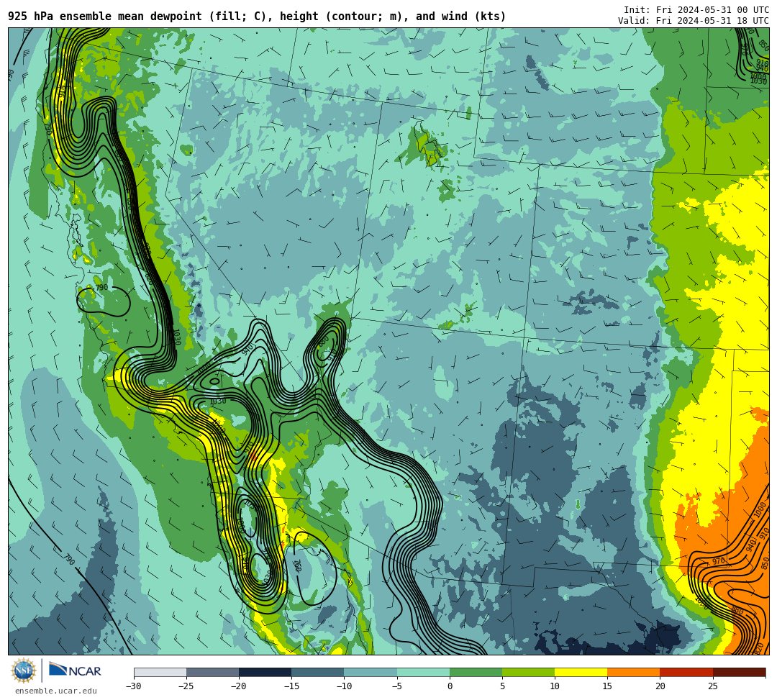
Task: Pick the light aqua -5 to 0 colorbar segment
Action: click(423, 672)
